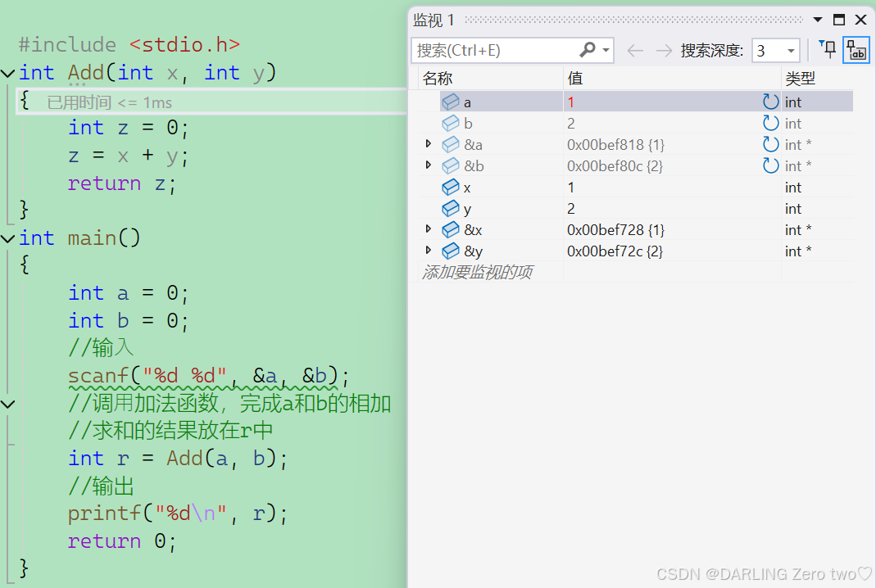Collapse the Add function code block

[8, 73]
